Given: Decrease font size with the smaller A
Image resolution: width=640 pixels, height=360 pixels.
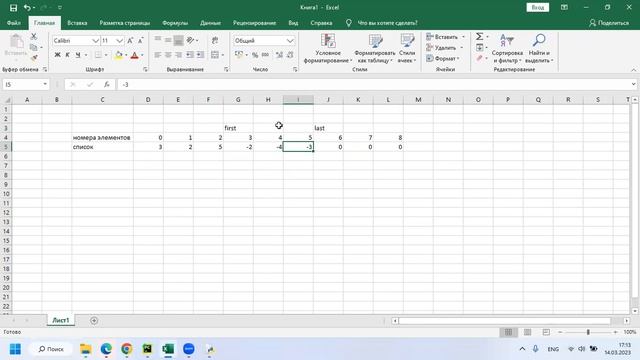Looking at the screenshot, I should (140, 40).
